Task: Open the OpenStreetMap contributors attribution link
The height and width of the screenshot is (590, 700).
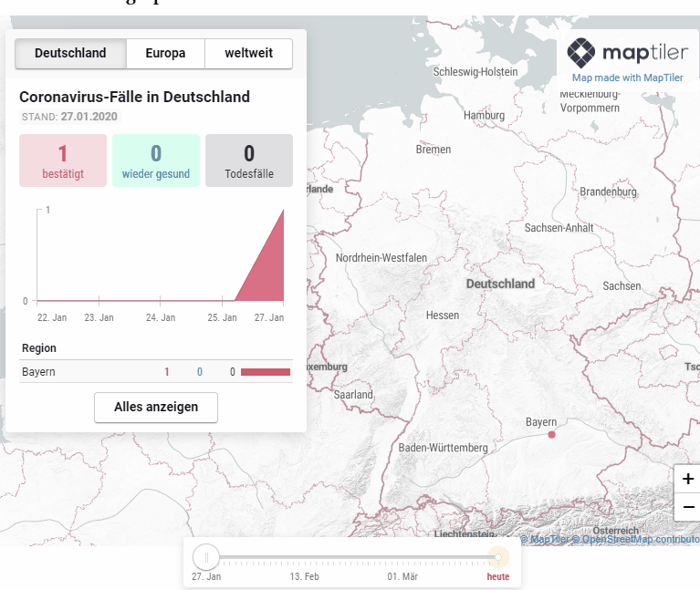Action: [x=636, y=539]
